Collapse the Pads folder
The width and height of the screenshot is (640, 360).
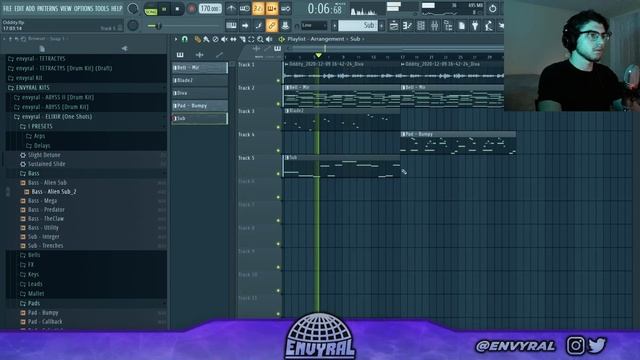click(34, 303)
